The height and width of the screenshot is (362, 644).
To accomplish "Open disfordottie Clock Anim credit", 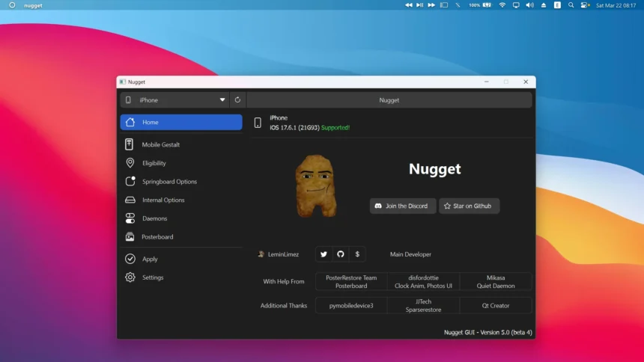I will tap(423, 281).
